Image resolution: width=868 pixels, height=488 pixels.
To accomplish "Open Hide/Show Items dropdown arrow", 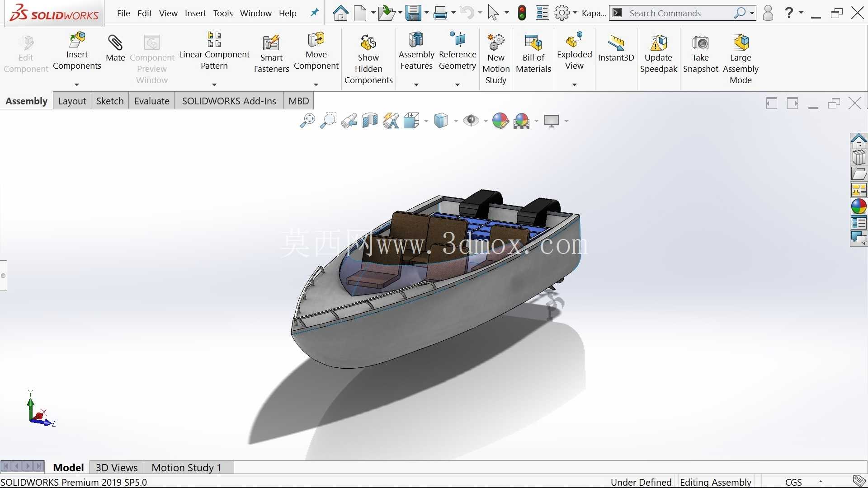I will coord(486,121).
